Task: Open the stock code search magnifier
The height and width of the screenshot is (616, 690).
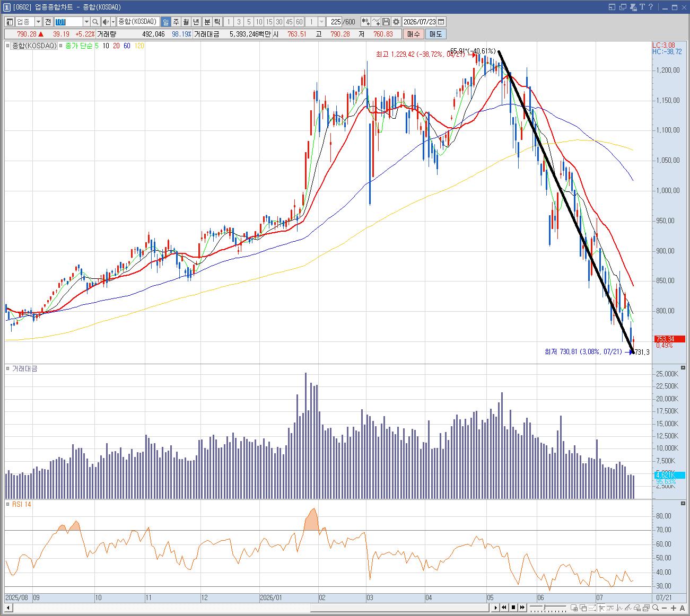Action: (95, 22)
